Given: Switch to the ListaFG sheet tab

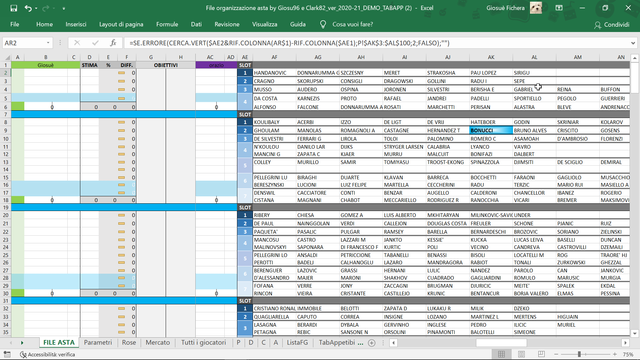Looking at the screenshot, I should click(x=297, y=342).
